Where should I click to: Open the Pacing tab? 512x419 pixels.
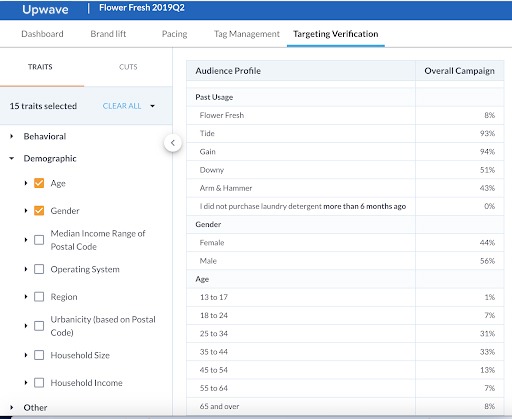point(174,34)
